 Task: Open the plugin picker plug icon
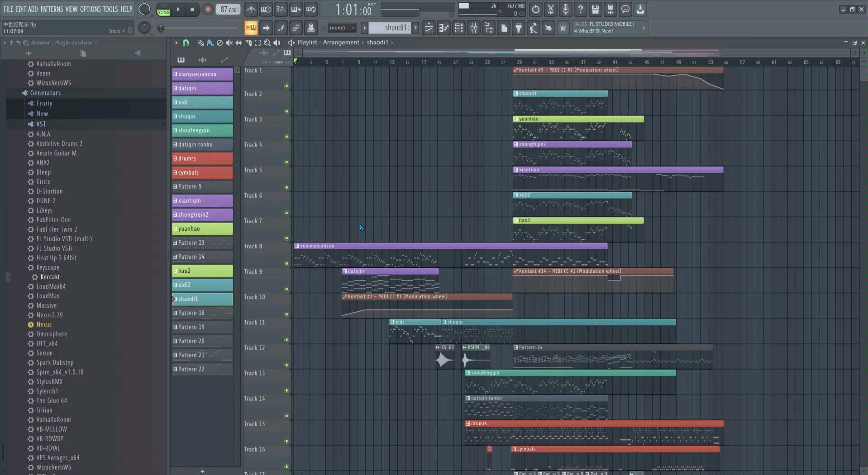pos(519,28)
